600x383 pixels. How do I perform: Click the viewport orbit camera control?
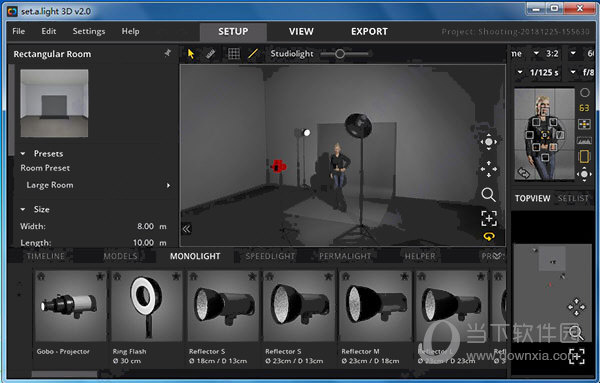(x=489, y=142)
